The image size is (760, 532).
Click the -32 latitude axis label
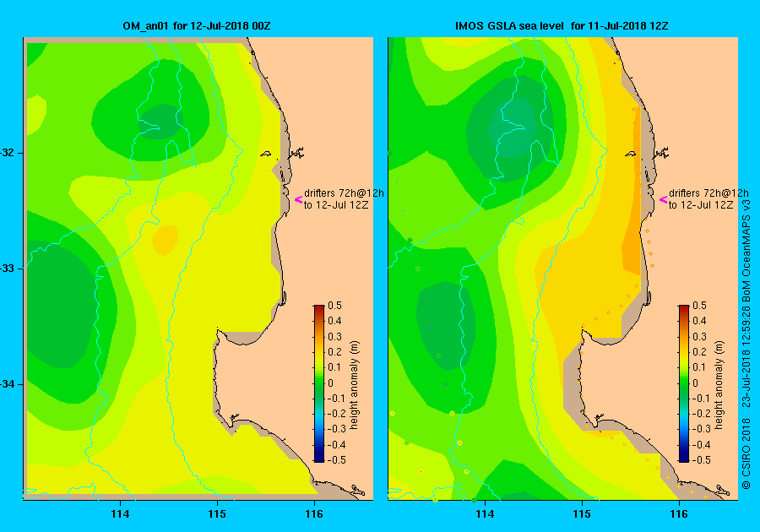8,153
